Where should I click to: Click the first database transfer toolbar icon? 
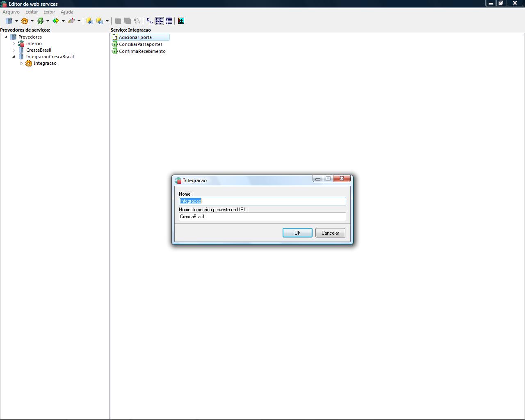[90, 21]
